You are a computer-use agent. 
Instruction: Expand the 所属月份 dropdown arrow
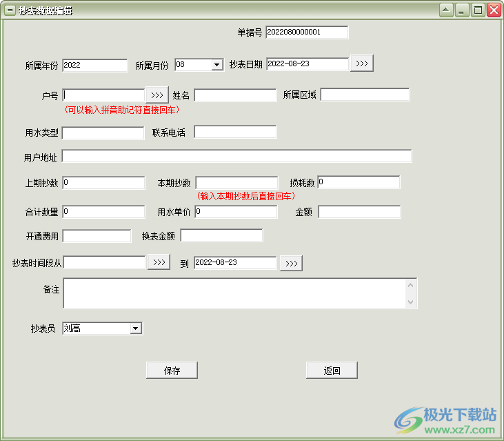pyautogui.click(x=217, y=65)
